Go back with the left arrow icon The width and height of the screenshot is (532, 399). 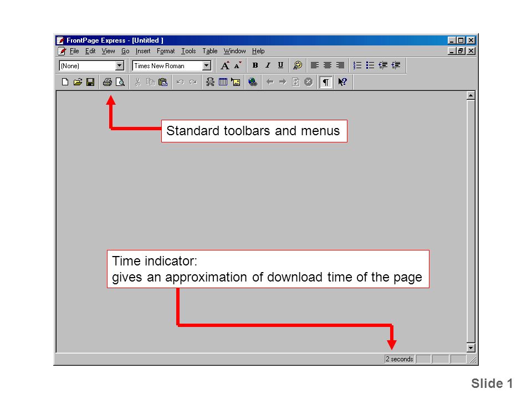(270, 82)
